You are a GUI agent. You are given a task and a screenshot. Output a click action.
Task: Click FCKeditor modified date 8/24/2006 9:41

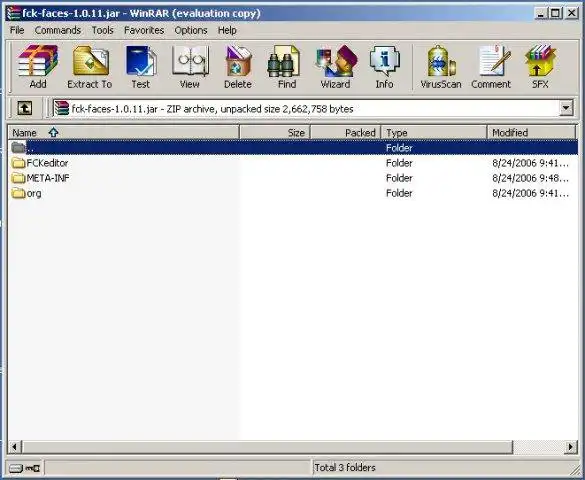(x=530, y=163)
